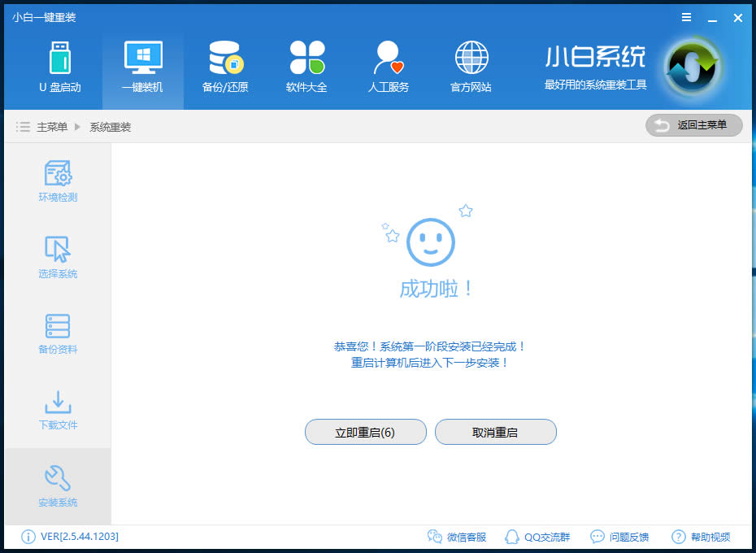Click the 备份资料 sidebar icon
Viewport: 756px width, 553px height.
point(57,333)
